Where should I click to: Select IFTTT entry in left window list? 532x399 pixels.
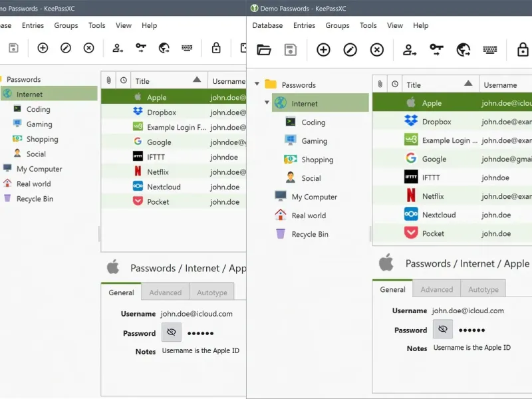pyautogui.click(x=174, y=157)
